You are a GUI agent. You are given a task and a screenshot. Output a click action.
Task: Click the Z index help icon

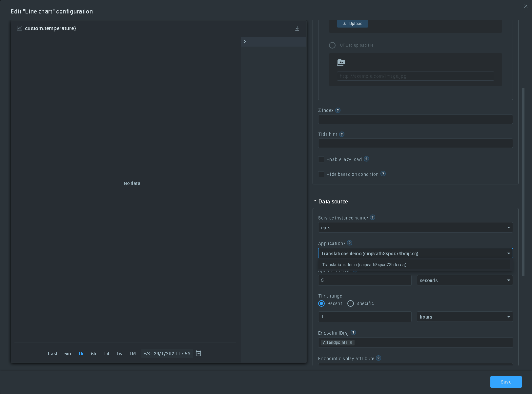click(338, 110)
